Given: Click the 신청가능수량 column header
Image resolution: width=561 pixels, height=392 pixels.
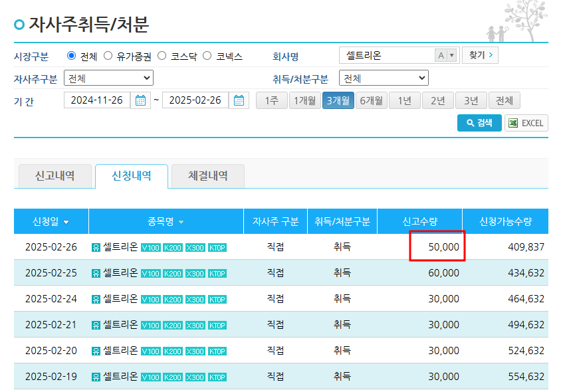Looking at the screenshot, I should tap(506, 221).
